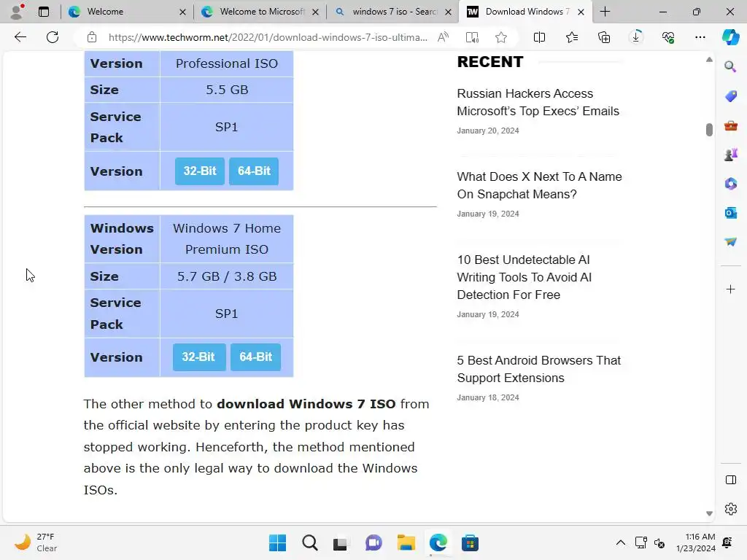The image size is (747, 560).
Task: Open split screen button in toolbar
Action: (x=539, y=37)
